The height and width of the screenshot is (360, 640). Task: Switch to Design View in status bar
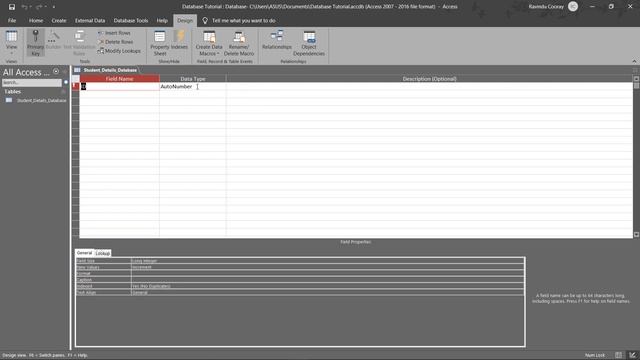[632, 355]
